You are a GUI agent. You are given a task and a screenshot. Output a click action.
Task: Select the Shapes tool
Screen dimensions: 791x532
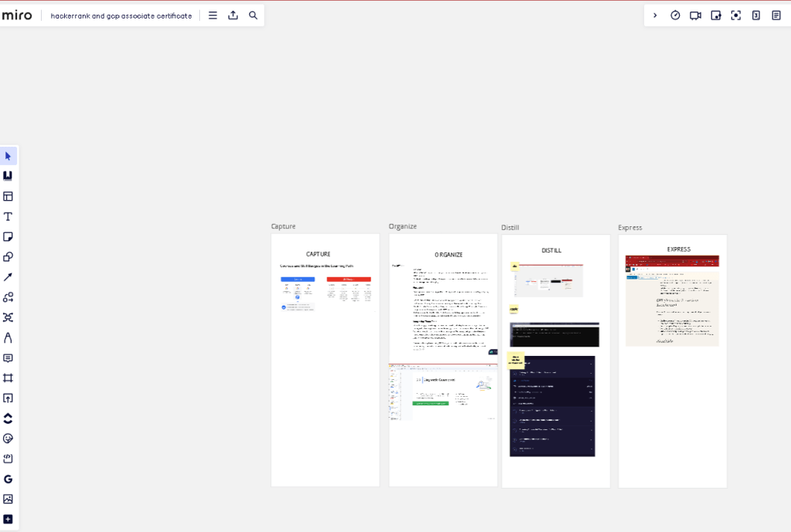point(8,256)
